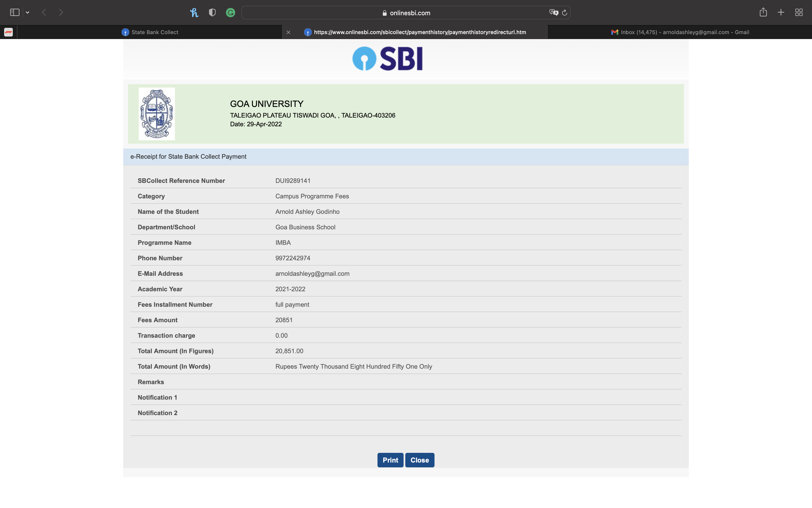Click the Print button
The width and height of the screenshot is (812, 508).
390,460
